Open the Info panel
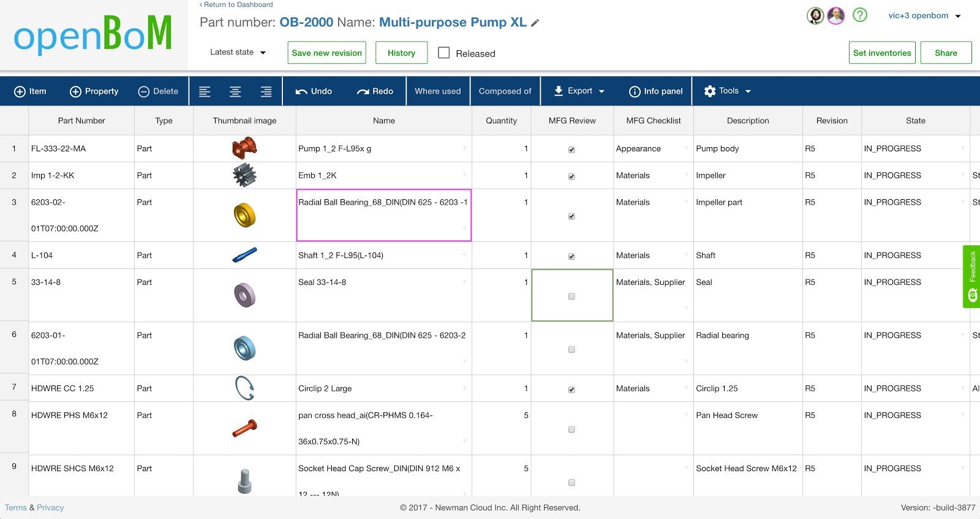The image size is (980, 519). pos(655,91)
